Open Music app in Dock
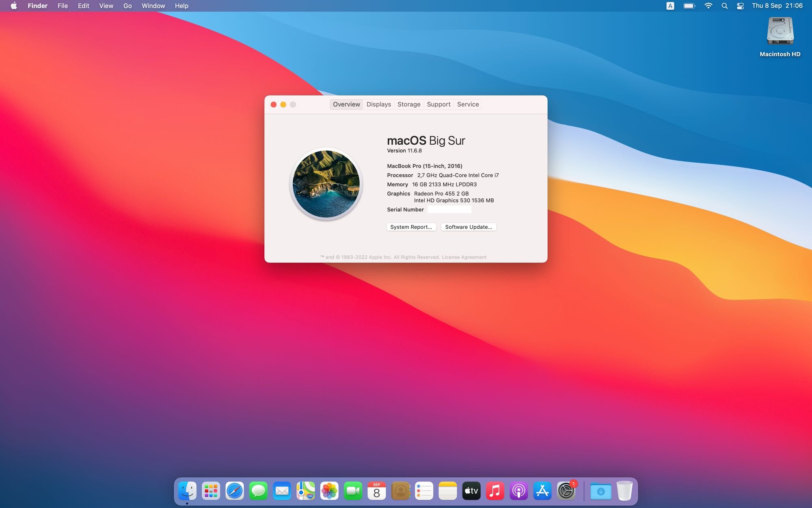Viewport: 812px width, 508px height. coord(495,491)
